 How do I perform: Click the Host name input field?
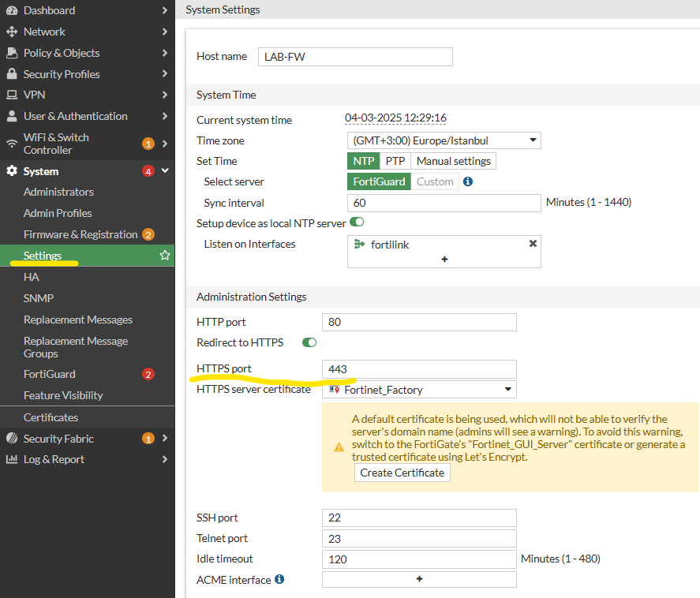(355, 57)
